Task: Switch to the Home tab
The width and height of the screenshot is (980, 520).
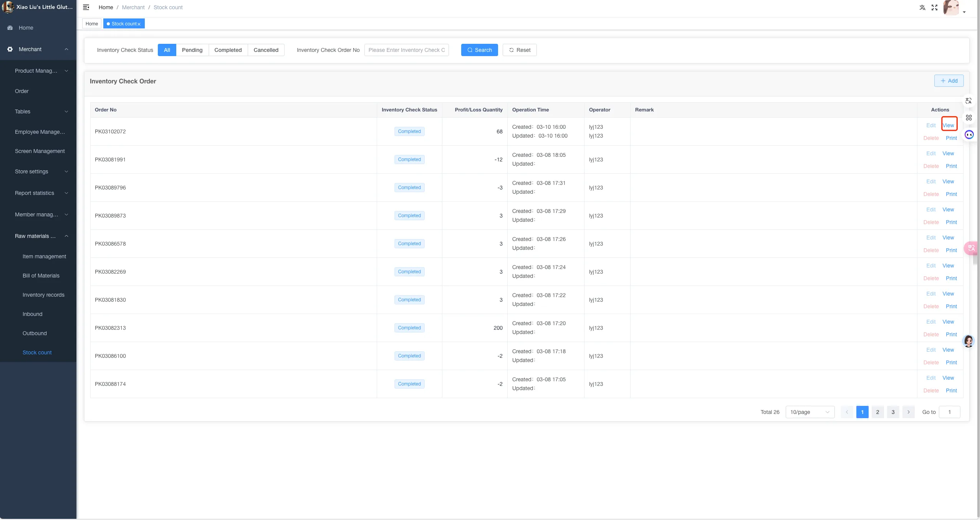Action: click(x=92, y=24)
